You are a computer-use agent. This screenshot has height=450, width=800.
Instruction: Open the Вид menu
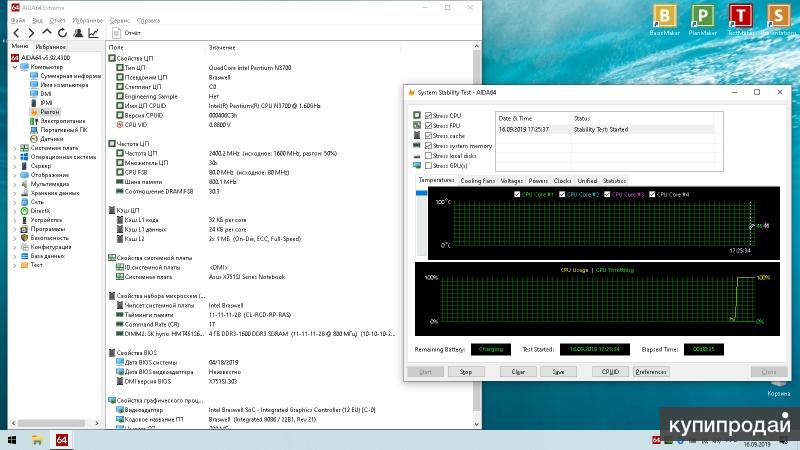click(37, 20)
